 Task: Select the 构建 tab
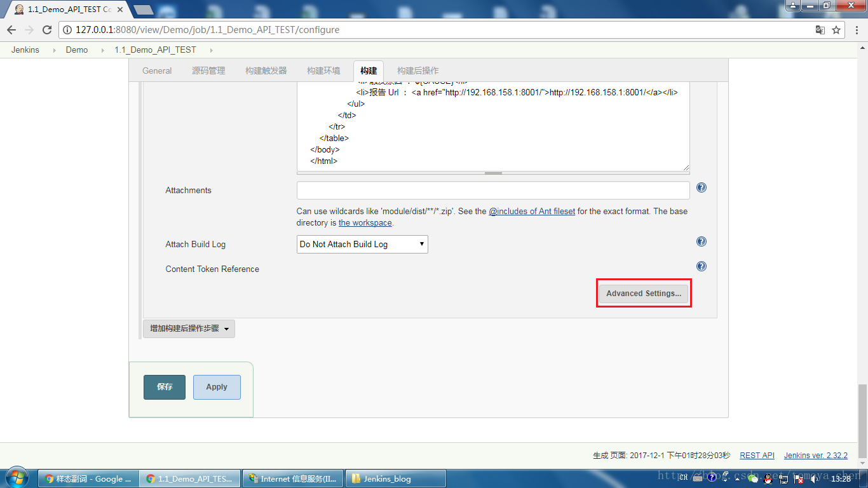click(369, 71)
